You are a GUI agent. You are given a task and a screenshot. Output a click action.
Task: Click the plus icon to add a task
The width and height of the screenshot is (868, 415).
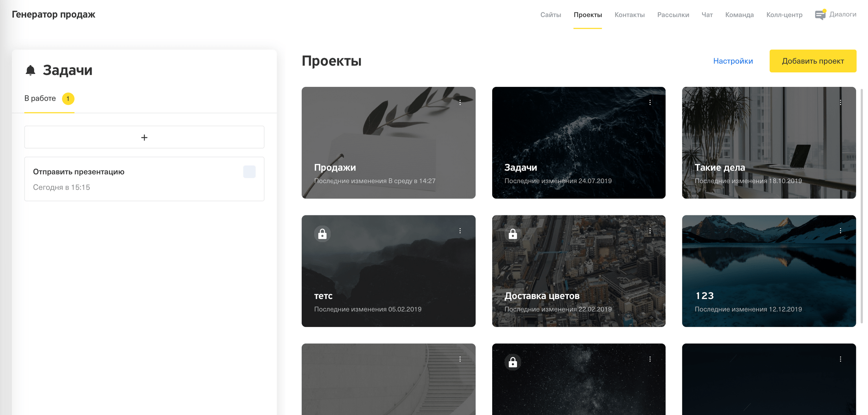pyautogui.click(x=144, y=137)
